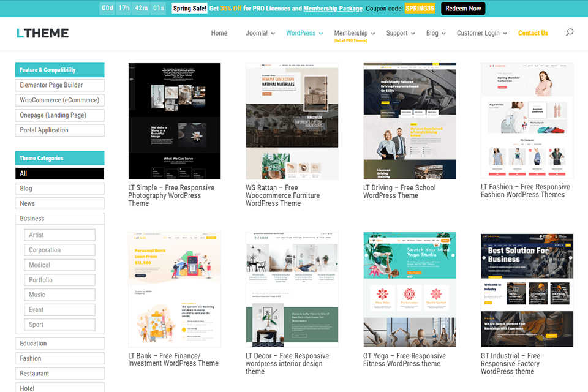Screen dimensions: 588x392
Task: Open LT Fashion WordPress Themes title link
Action: click(526, 190)
